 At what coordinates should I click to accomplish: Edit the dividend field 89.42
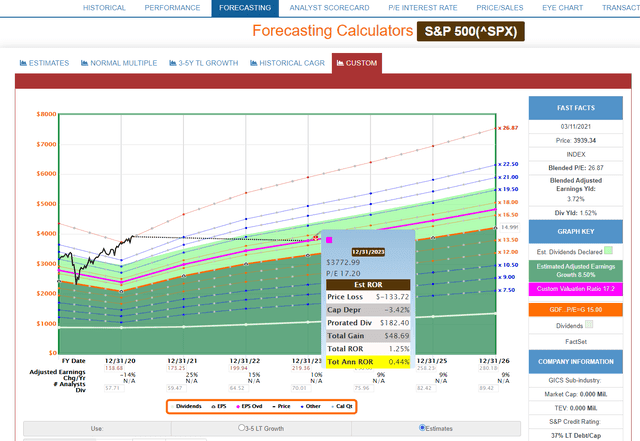pyautogui.click(x=488, y=388)
